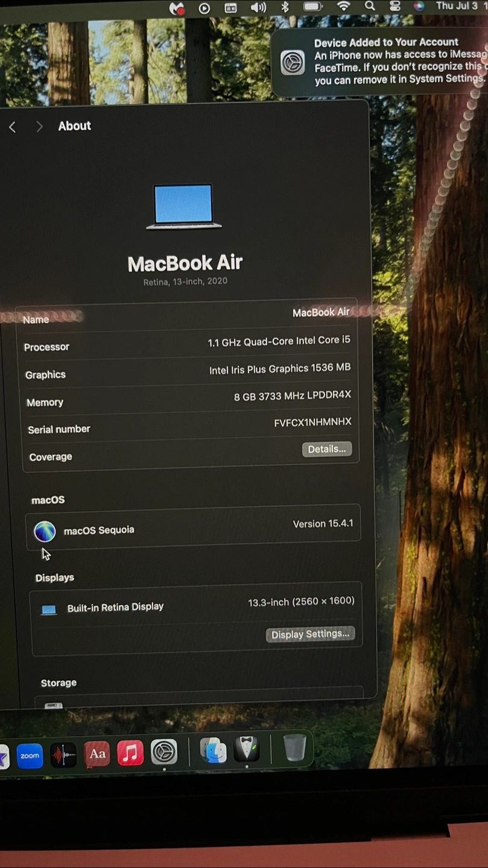Viewport: 488px width, 868px height.
Task: Open the tuxedo icon app in the Dock
Action: 247,749
